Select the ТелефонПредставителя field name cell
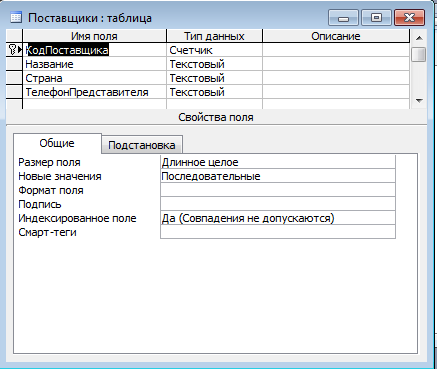The height and width of the screenshot is (369, 437). tap(94, 92)
